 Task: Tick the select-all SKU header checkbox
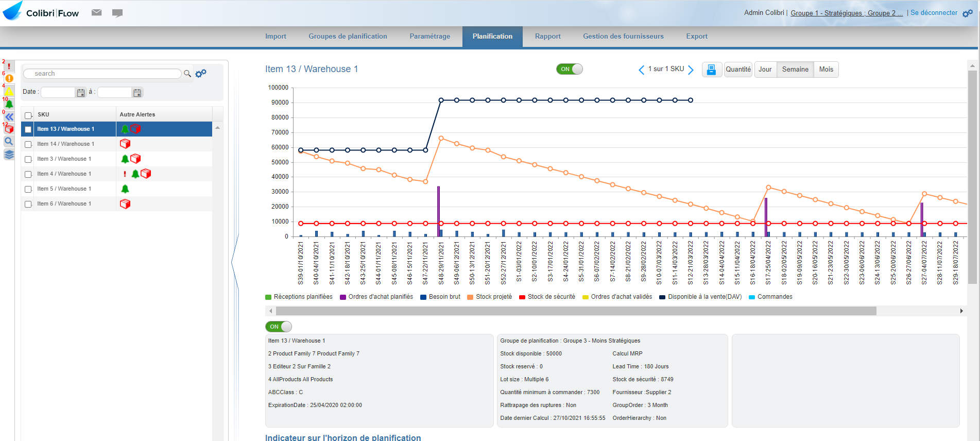click(x=28, y=115)
